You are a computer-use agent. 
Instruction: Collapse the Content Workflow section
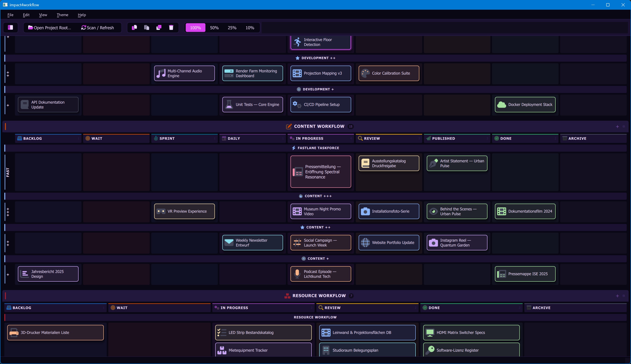pyautogui.click(x=624, y=126)
